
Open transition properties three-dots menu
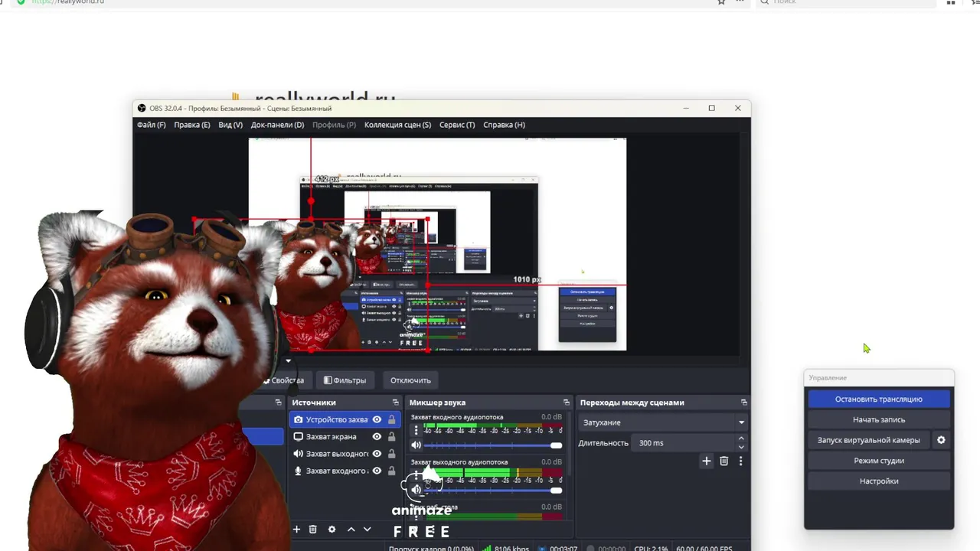[x=740, y=461]
